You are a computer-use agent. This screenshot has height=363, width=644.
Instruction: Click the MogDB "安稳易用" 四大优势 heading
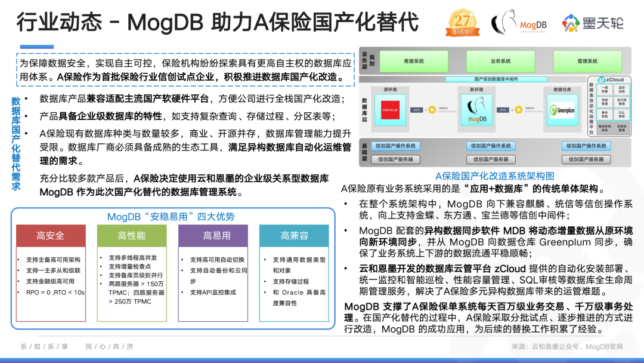(x=171, y=217)
